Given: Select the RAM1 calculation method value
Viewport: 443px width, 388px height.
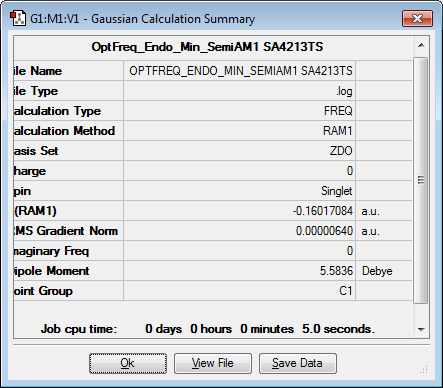Looking at the screenshot, I should click(x=338, y=131).
